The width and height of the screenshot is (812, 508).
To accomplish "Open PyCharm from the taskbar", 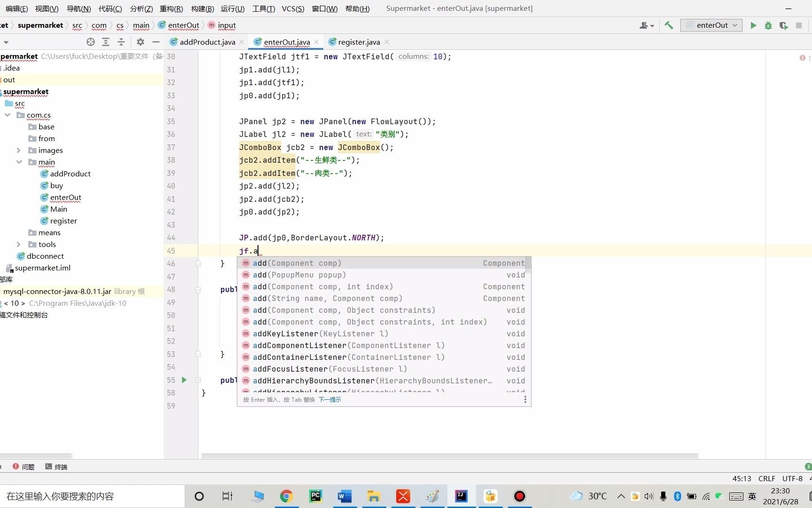I will [315, 496].
